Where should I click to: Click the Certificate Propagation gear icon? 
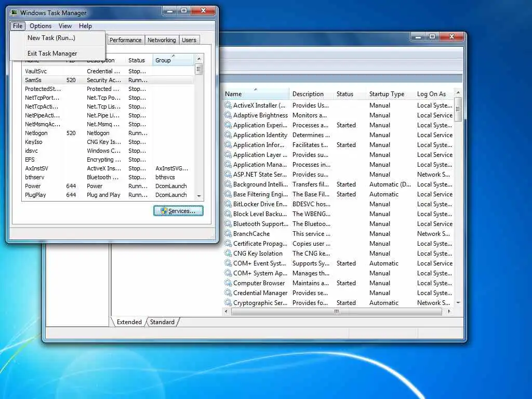tap(228, 243)
